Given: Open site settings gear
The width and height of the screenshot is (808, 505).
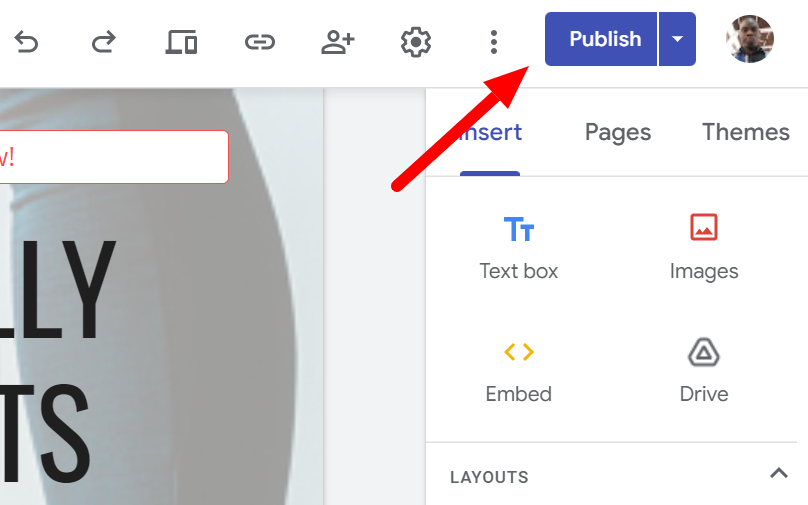Looking at the screenshot, I should click(416, 42).
